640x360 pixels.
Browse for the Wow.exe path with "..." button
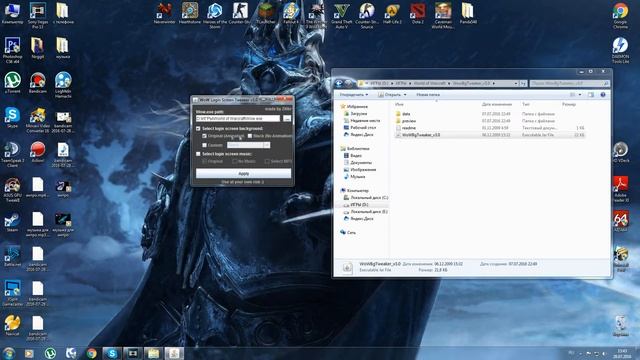[x=287, y=118]
